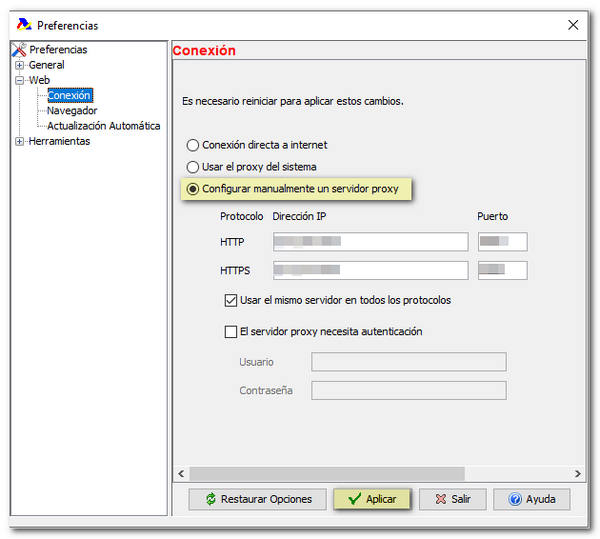Viewport: 600px width, 539px height.
Task: Close the Preferencias dialog window
Action: tap(573, 25)
